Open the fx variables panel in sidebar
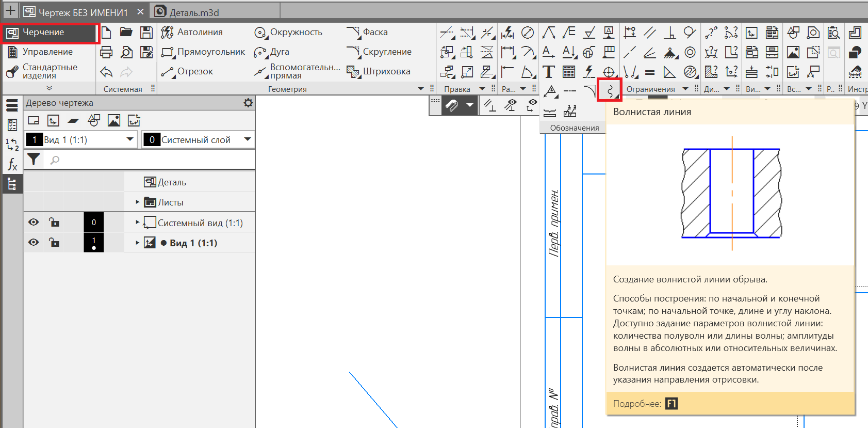Image resolution: width=868 pixels, height=428 pixels. (x=12, y=165)
